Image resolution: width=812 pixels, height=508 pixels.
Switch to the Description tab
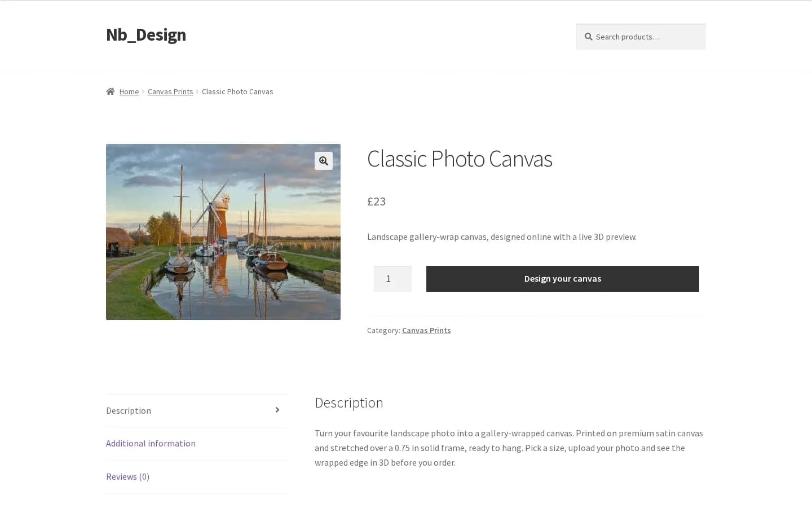click(x=197, y=410)
